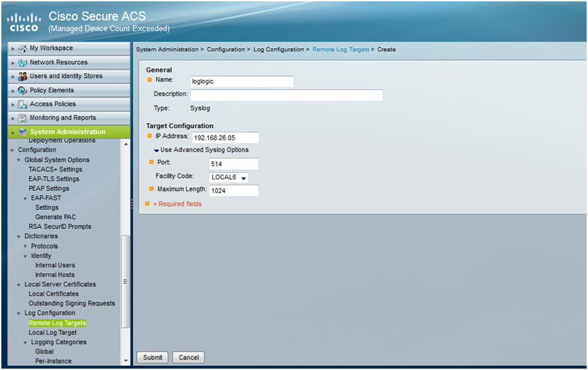Screen dimensions: 588x370
Task: Open Outstanding Signing Requests
Action: [72, 304]
